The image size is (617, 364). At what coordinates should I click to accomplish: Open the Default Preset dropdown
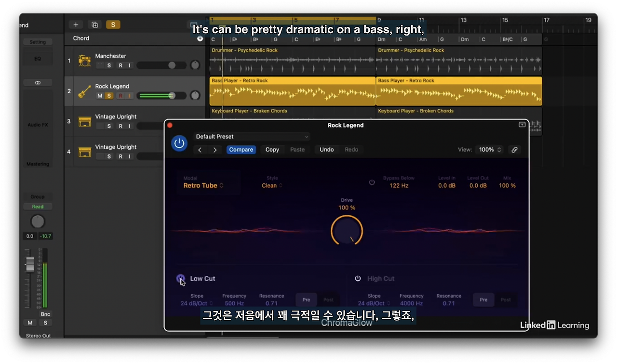tap(252, 137)
